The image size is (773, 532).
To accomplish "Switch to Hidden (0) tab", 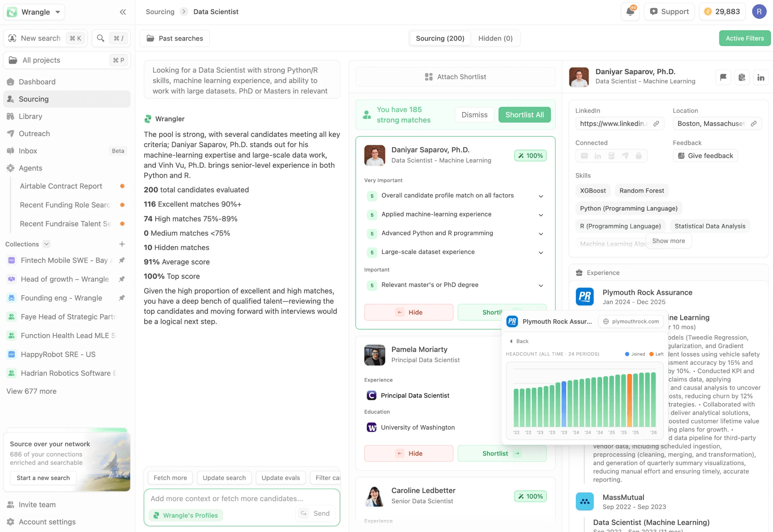I will [495, 38].
